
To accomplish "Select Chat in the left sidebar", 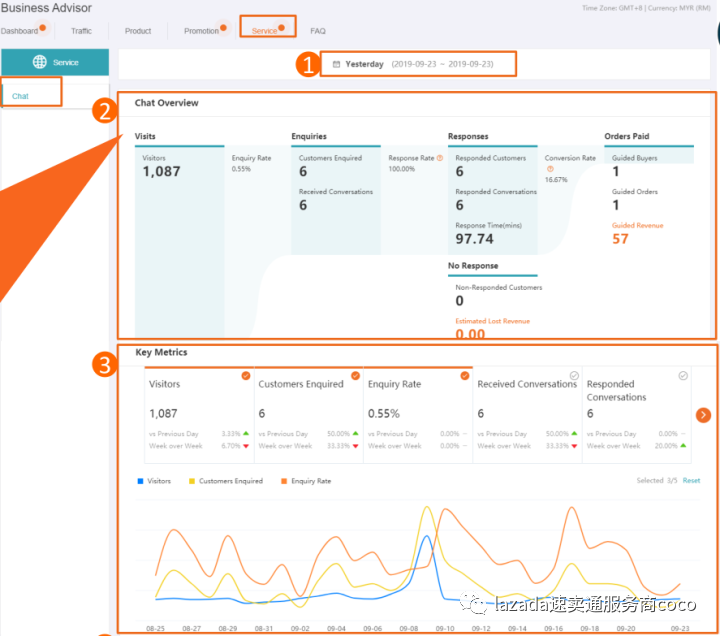I will 20,96.
